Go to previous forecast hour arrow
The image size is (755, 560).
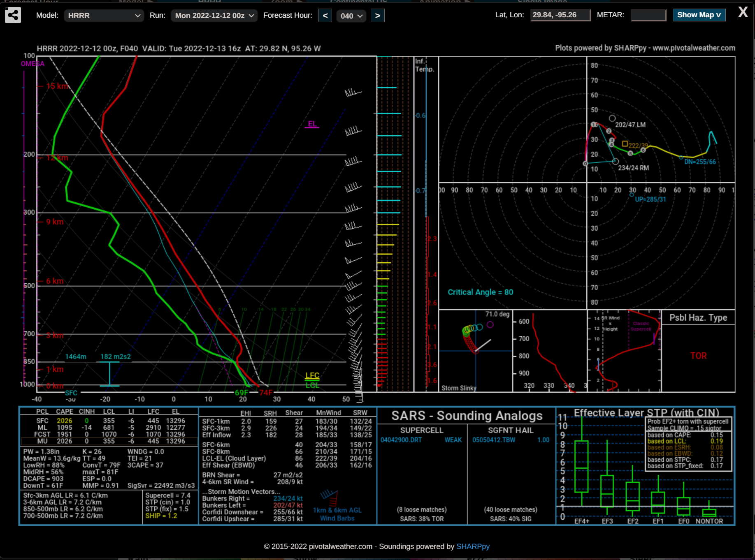(325, 16)
